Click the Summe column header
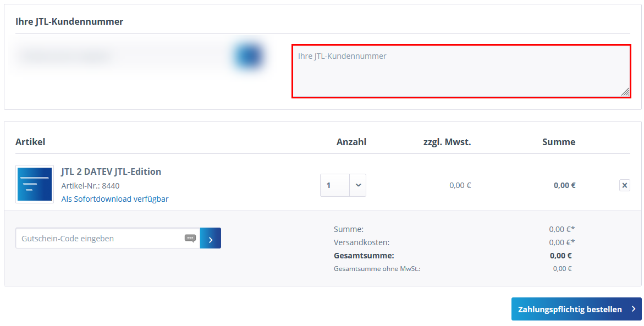 click(559, 142)
